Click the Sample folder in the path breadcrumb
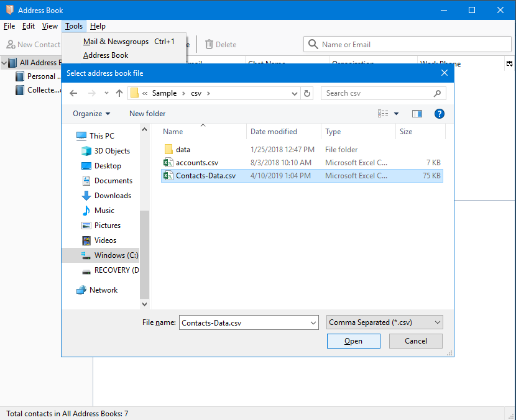516x420 pixels. 164,93
